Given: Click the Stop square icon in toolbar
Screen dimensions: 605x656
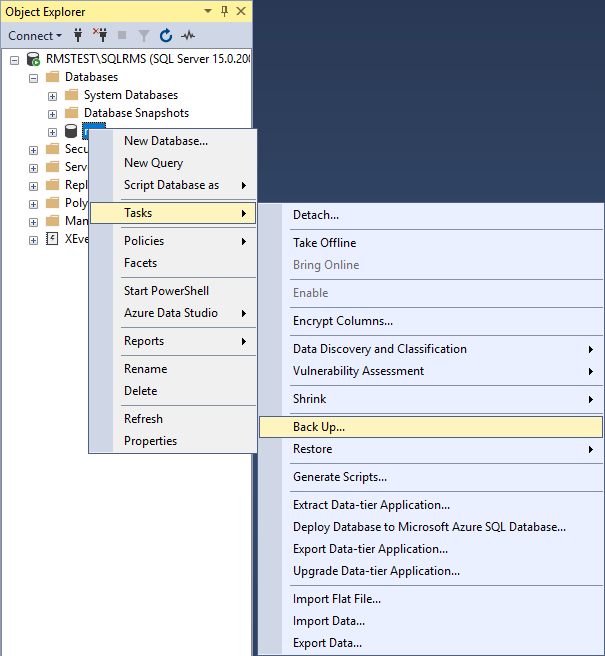Looking at the screenshot, I should (122, 35).
